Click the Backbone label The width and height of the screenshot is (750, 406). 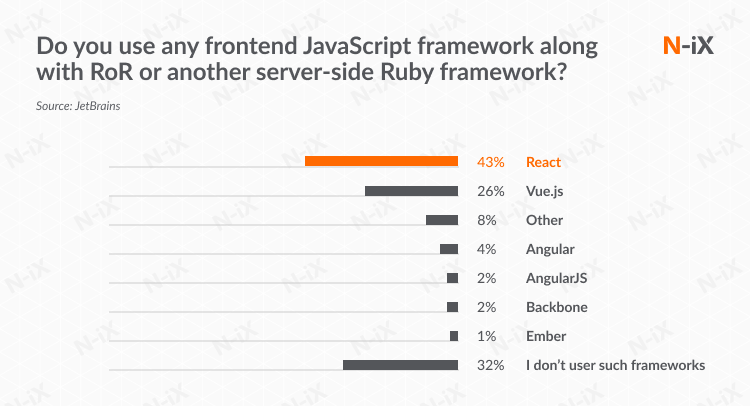[557, 307]
